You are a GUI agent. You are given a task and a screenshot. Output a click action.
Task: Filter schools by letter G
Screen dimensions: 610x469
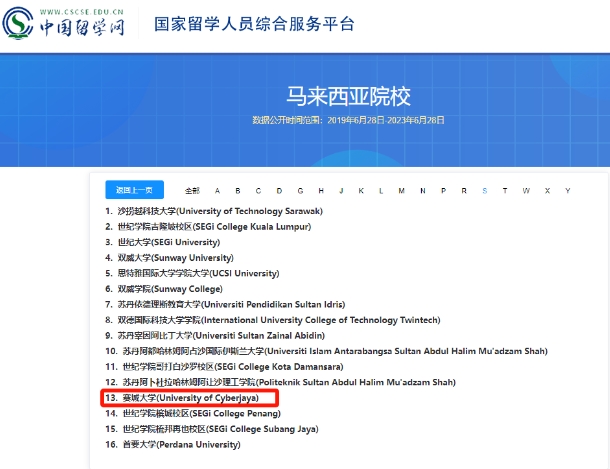click(300, 191)
